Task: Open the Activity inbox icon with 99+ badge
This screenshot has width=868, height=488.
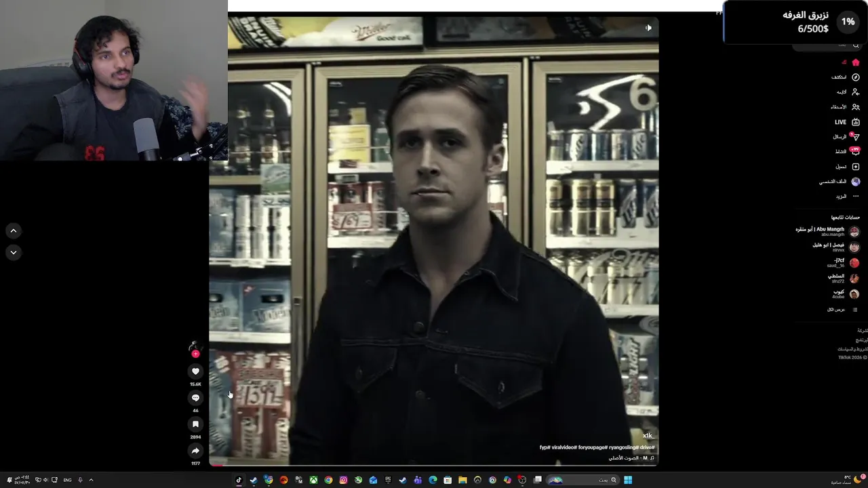Action: click(855, 152)
